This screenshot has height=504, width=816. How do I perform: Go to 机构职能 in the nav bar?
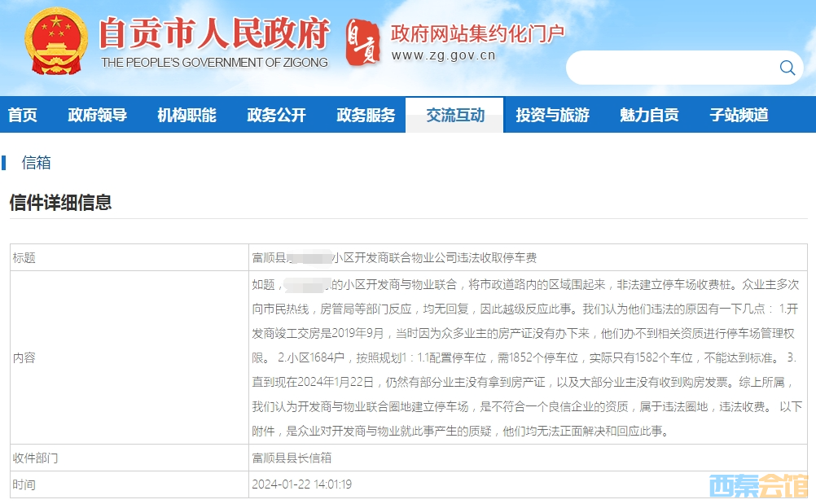[x=186, y=115]
